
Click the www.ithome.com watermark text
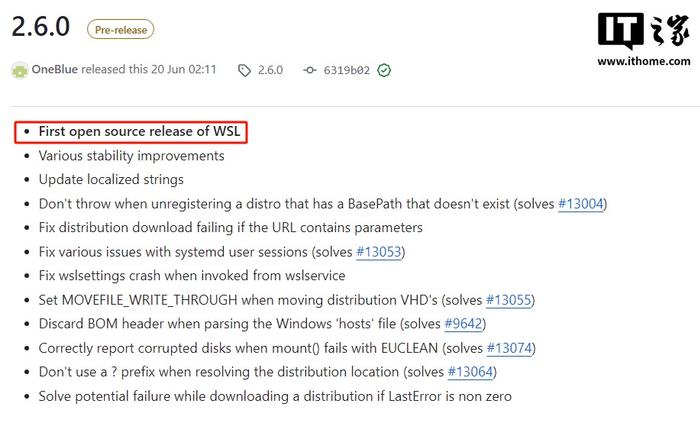[x=644, y=61]
